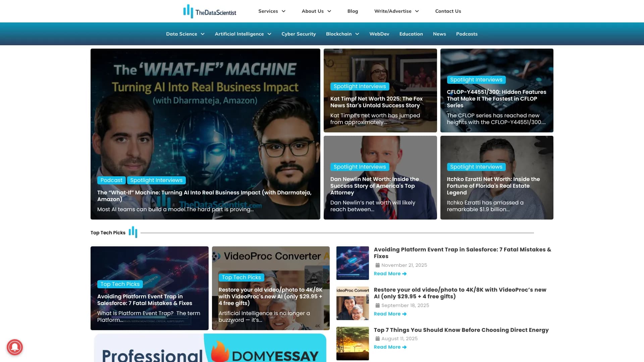Click calendar icon next to September 18, 2025

coord(377,305)
